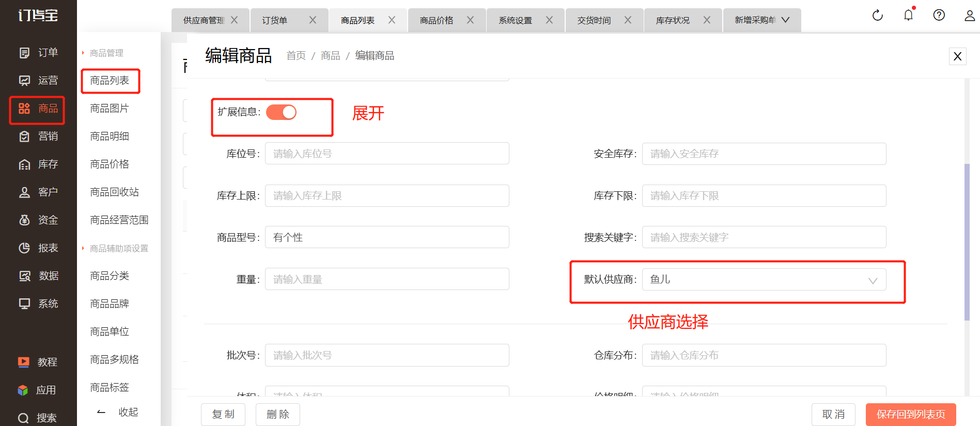
Task: Open the 默认供应商 dropdown
Action: click(764, 280)
